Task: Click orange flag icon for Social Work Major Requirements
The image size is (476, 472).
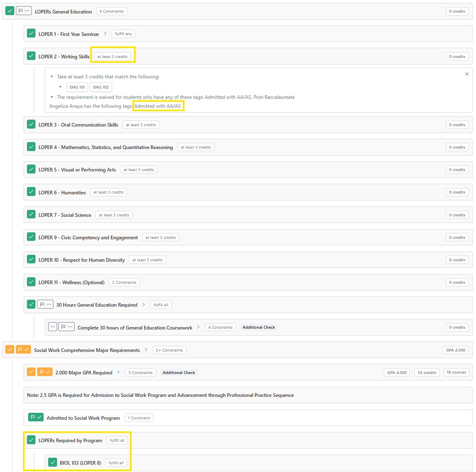Action: 23,350
